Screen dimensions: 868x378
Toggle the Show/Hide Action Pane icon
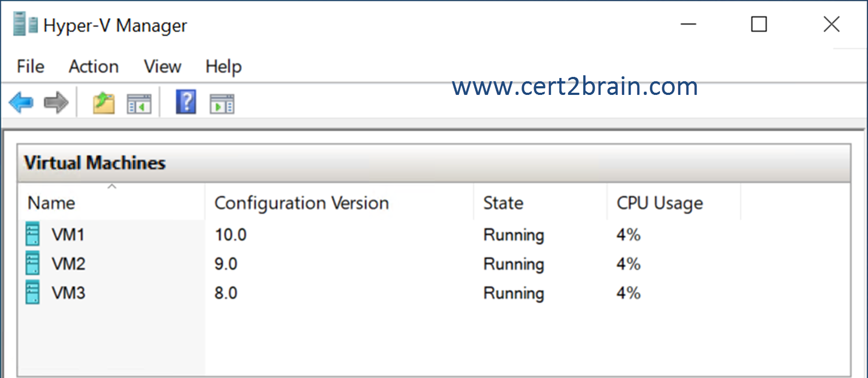(x=222, y=103)
